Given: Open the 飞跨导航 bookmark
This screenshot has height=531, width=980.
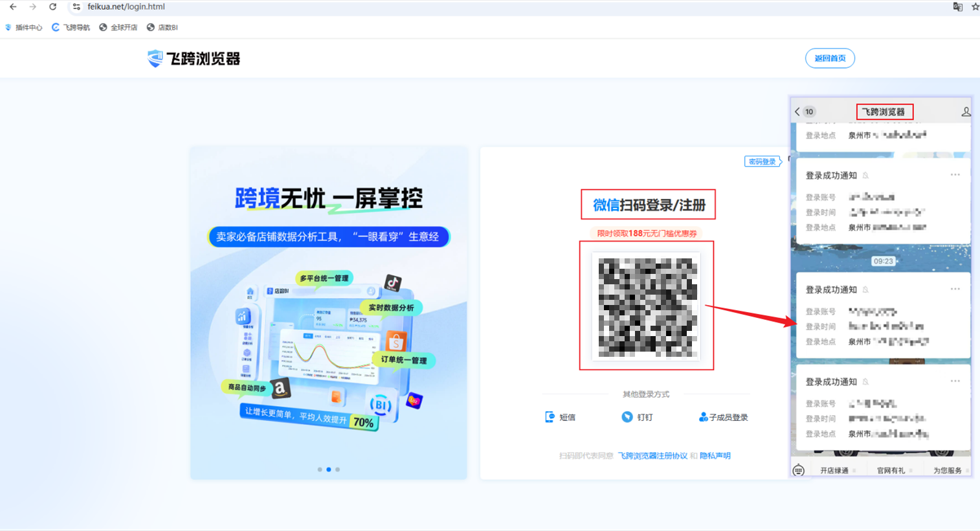Looking at the screenshot, I should (71, 27).
